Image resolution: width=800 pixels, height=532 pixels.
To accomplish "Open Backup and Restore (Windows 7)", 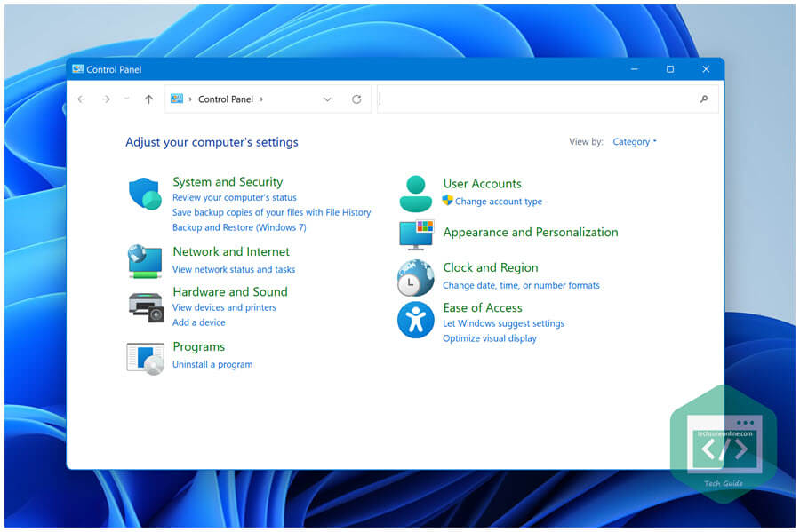I will (x=239, y=227).
